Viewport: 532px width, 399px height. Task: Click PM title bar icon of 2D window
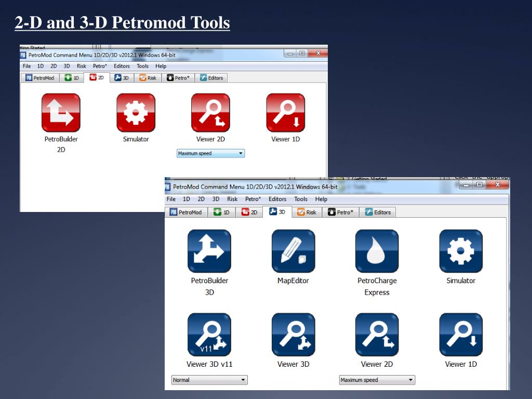tap(23, 55)
